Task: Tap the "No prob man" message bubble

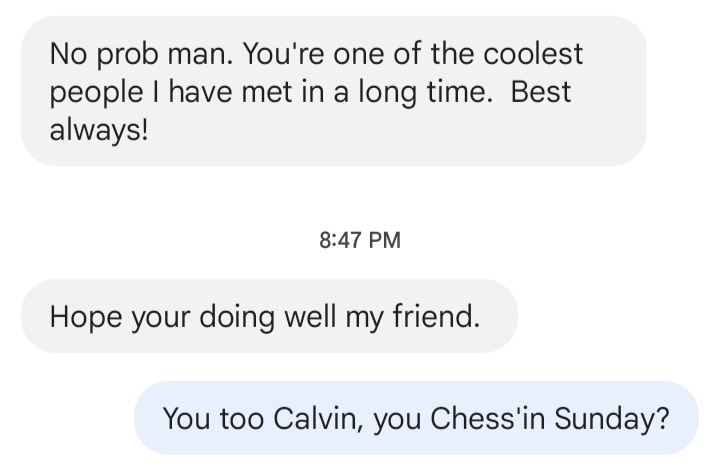Action: point(333,91)
